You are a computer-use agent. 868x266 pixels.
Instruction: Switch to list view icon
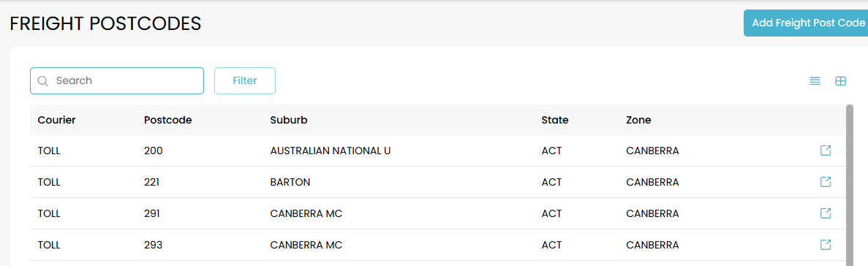(815, 81)
